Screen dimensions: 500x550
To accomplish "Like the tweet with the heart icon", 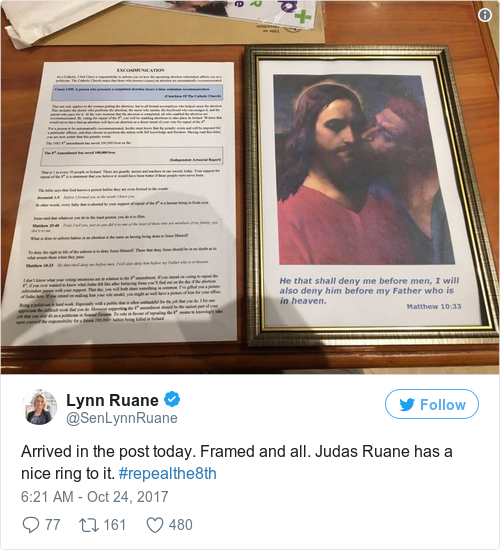I will [x=155, y=525].
